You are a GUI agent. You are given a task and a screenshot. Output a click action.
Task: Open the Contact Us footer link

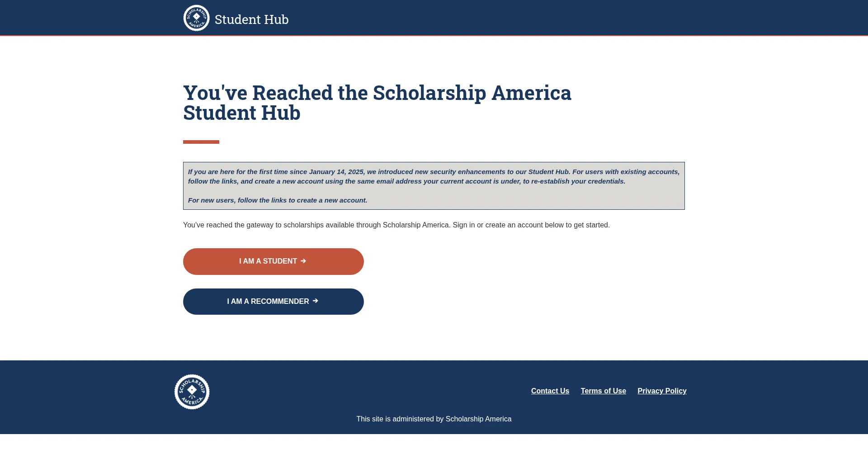click(550, 391)
